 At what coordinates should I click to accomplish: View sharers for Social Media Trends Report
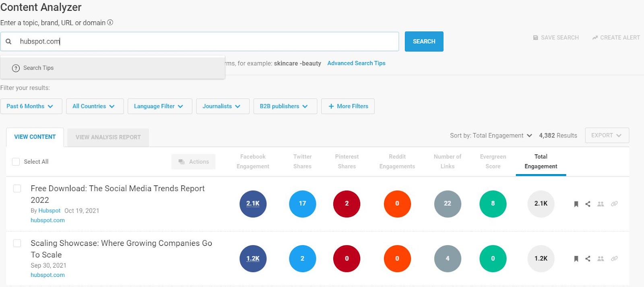(601, 204)
